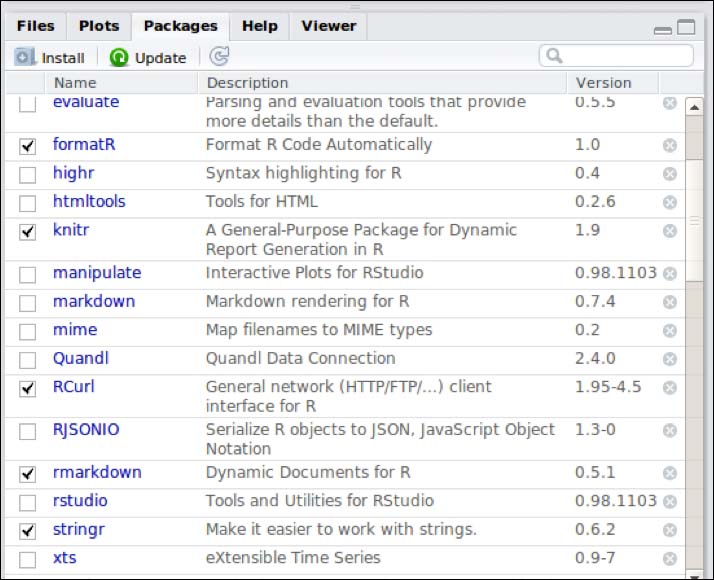714x580 pixels.
Task: Remove the xts package
Action: (669, 559)
